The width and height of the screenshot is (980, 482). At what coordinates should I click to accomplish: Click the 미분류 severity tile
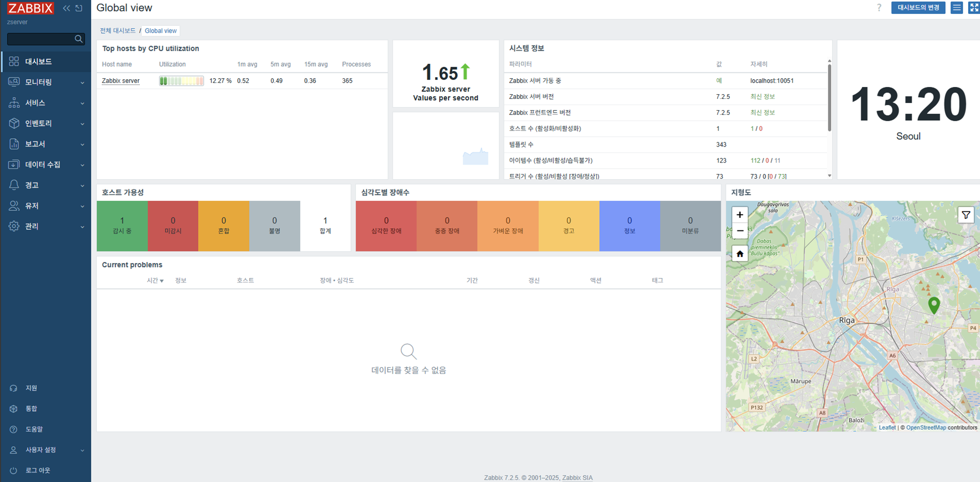click(690, 226)
